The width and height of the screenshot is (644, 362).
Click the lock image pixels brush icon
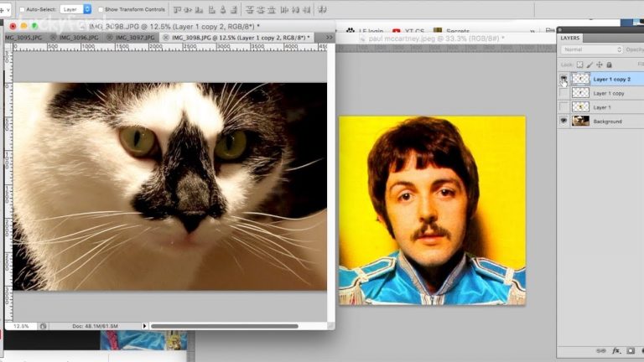589,65
